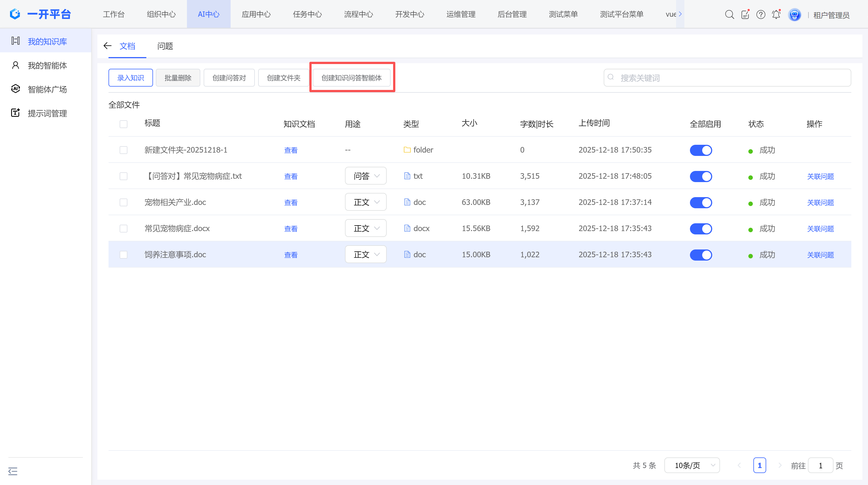Screen dimensions: 868x485
Task: Open the 问答 usage dropdown for txt file
Action: pos(366,176)
